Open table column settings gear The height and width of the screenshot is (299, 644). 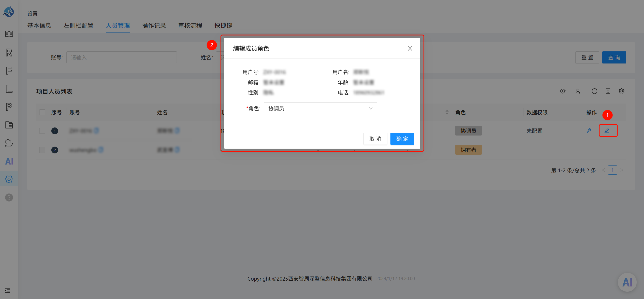(x=622, y=91)
